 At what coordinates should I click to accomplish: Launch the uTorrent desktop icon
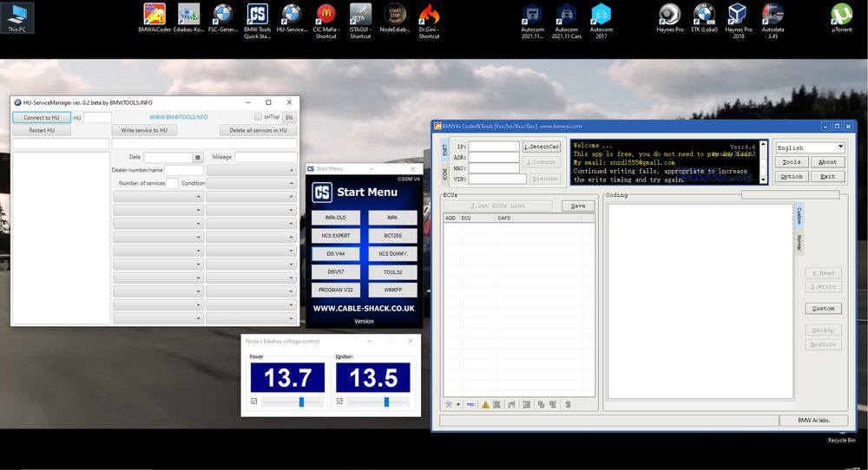tap(840, 15)
